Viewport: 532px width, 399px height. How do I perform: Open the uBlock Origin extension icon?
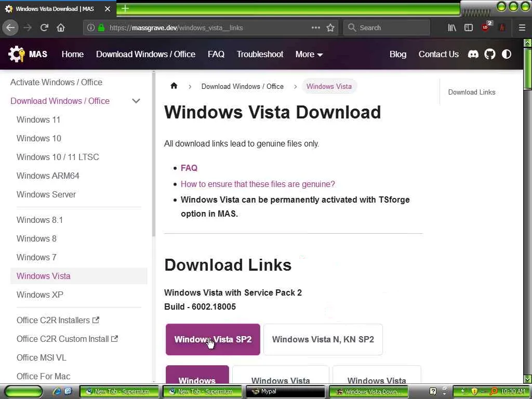click(x=486, y=27)
